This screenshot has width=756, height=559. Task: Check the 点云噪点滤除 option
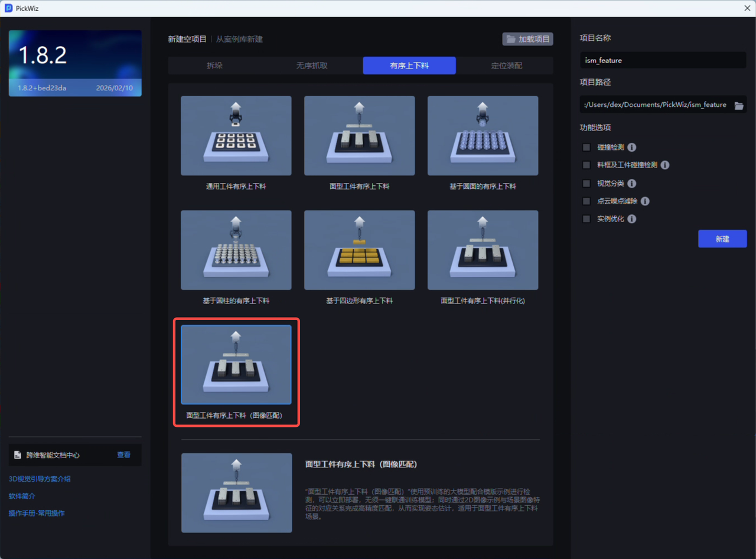[586, 201]
